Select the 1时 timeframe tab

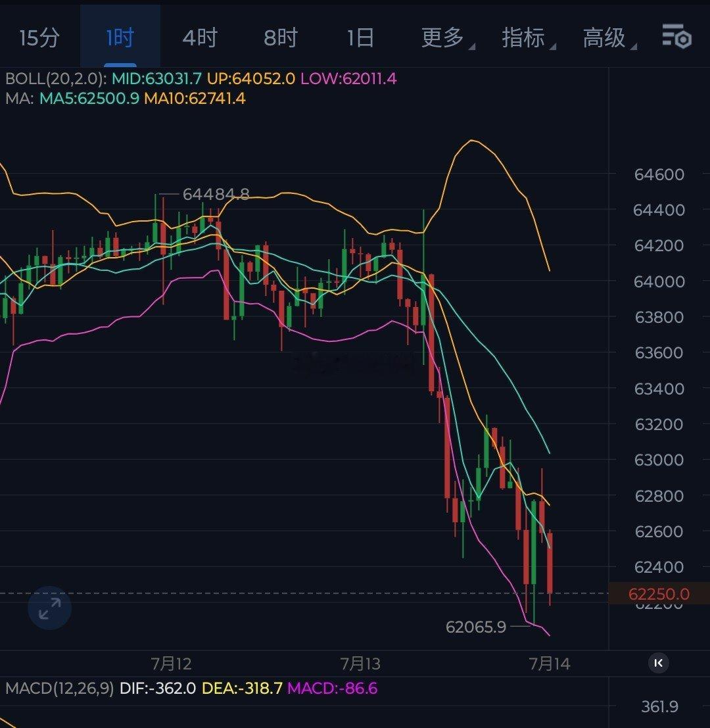[120, 37]
